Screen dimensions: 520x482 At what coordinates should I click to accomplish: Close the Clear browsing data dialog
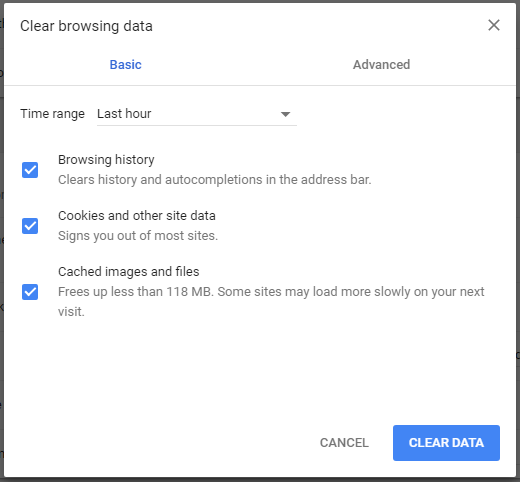point(494,25)
